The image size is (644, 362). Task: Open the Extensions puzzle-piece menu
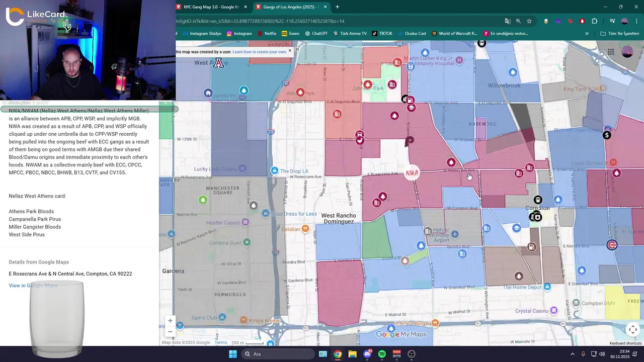pyautogui.click(x=595, y=21)
